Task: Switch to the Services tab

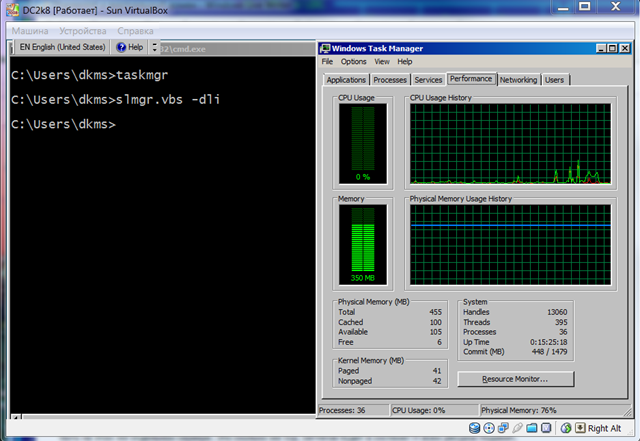Action: point(428,80)
